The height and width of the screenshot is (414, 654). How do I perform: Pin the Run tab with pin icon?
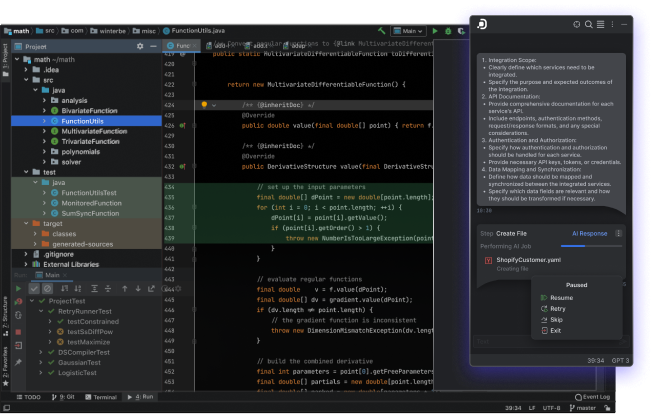[x=18, y=362]
